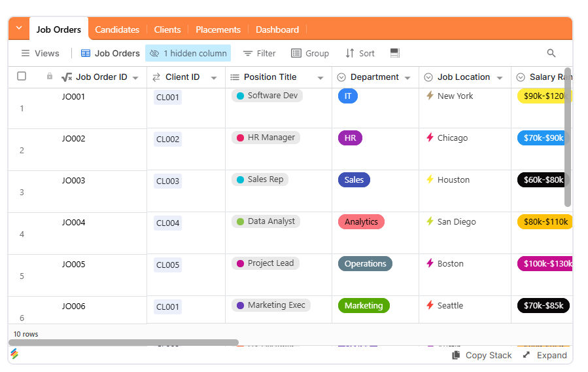588x372 pixels.
Task: Click the vertical scrollbar thumb
Action: (568, 138)
